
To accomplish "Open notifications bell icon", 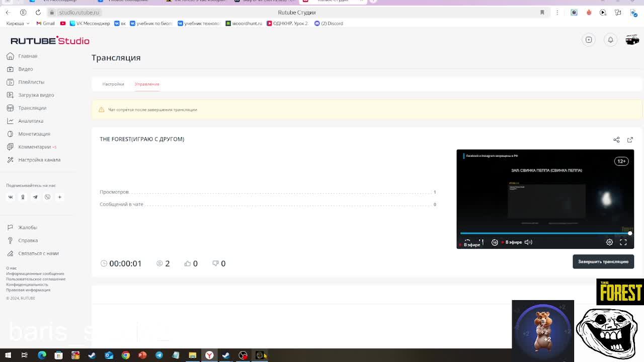I will tap(610, 40).
